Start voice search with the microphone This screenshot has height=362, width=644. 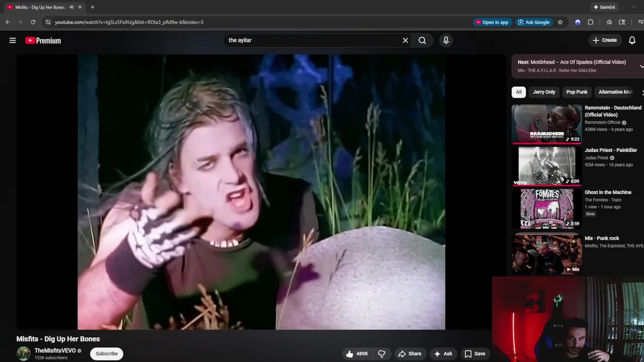tap(446, 40)
